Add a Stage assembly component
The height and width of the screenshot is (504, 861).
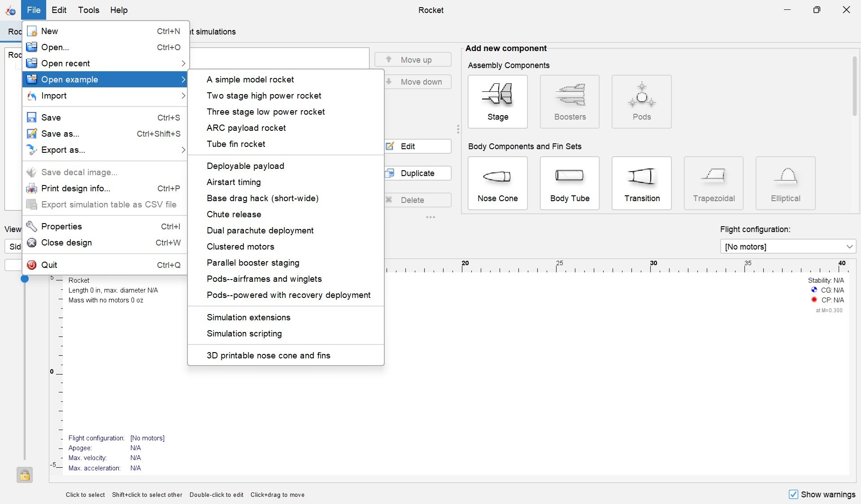[x=498, y=102]
